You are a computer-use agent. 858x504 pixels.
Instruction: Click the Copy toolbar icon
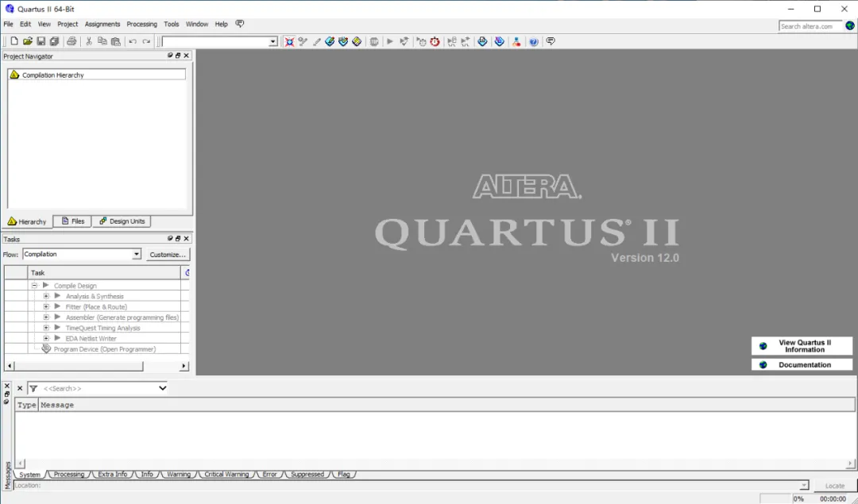click(102, 41)
